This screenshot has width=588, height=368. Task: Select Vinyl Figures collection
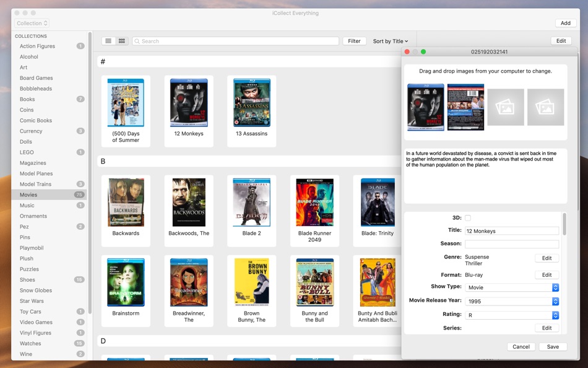point(49,333)
